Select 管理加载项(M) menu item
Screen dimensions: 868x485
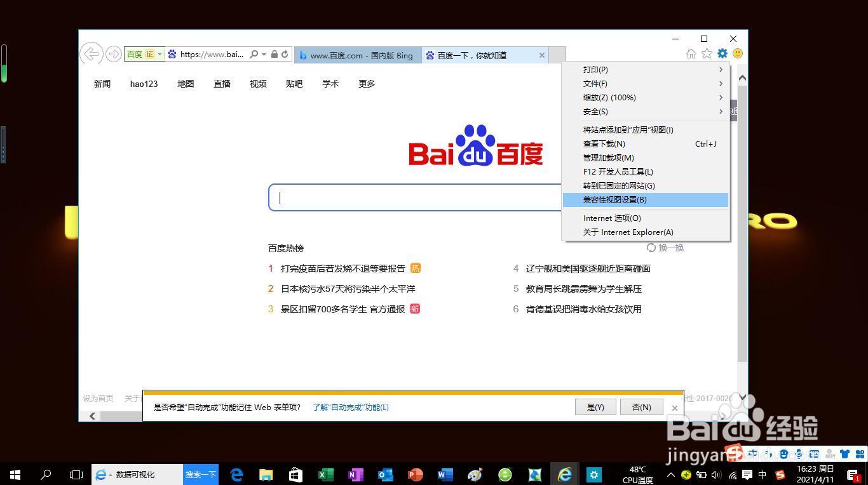(x=646, y=158)
